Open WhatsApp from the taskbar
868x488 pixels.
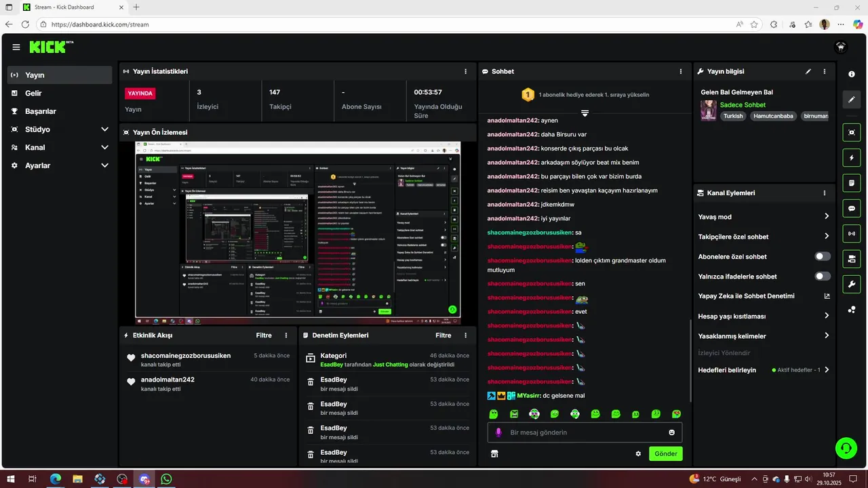166,479
